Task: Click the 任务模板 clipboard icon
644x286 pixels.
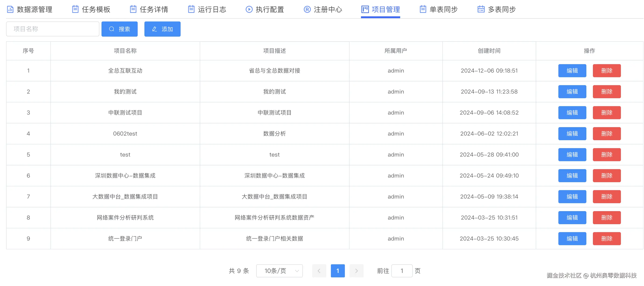Action: [x=75, y=9]
